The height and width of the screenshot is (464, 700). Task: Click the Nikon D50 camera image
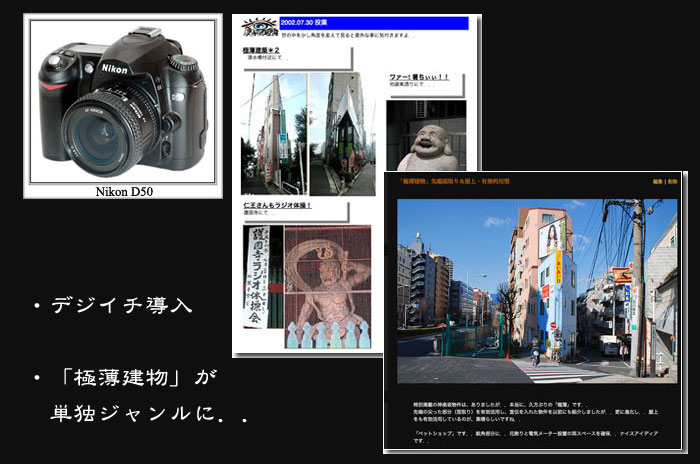(123, 102)
